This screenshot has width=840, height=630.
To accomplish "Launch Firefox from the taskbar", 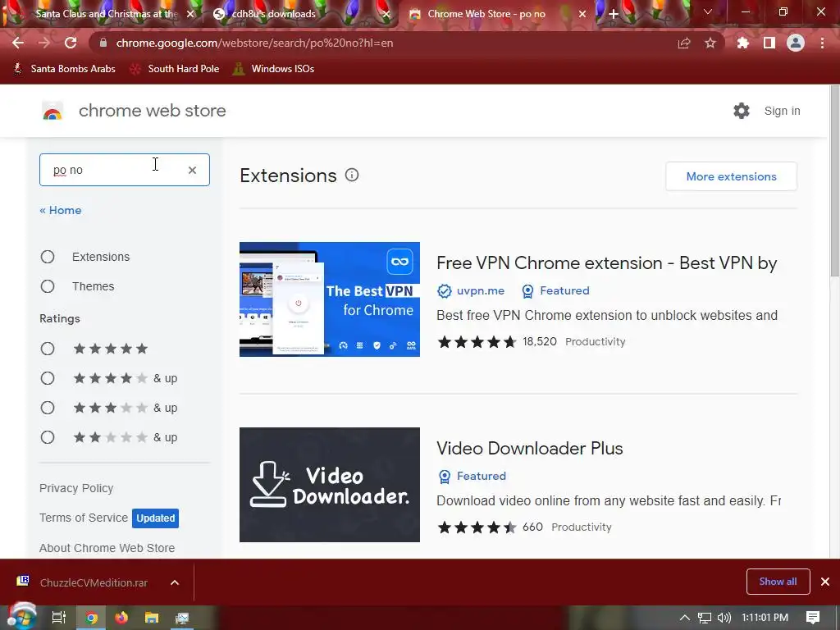I will pos(121,618).
